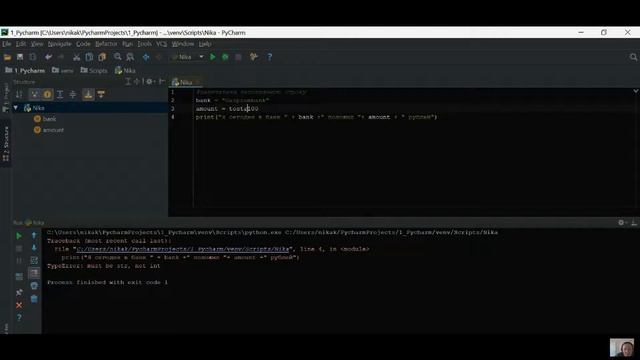The height and width of the screenshot is (360, 640).
Task: Toggle Sort Alphabetically in Structure panel
Action: click(19, 95)
